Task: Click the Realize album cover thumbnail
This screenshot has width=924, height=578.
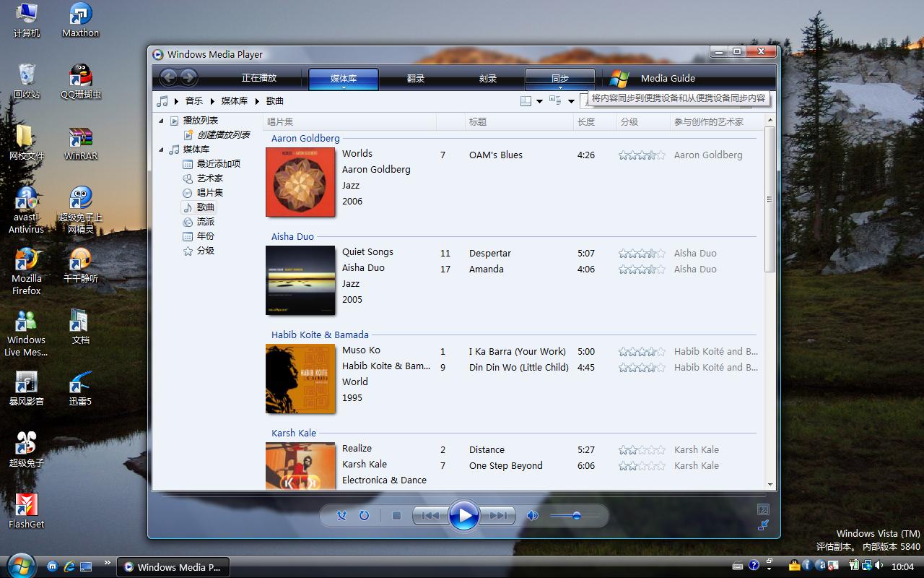Action: (300, 465)
